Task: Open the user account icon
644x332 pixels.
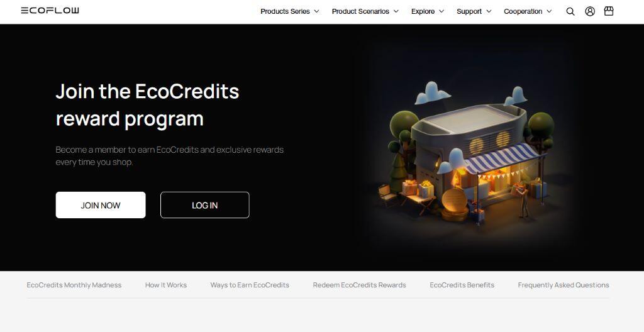Action: click(590, 11)
